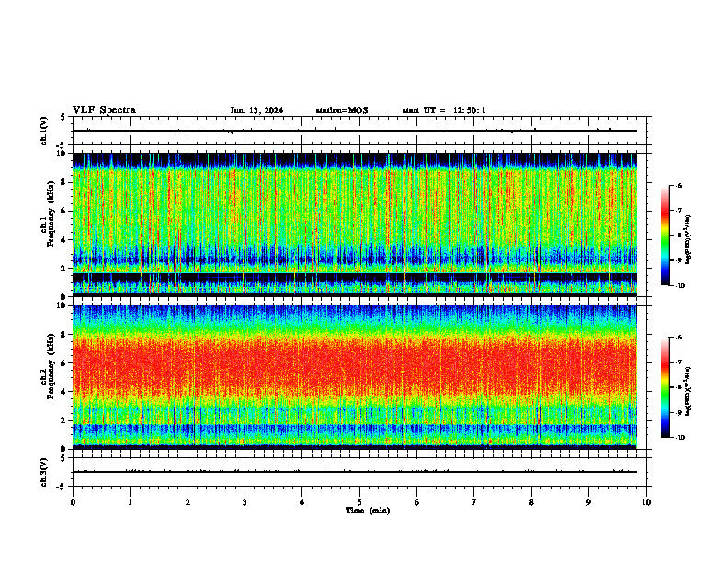Click tick label "5" on the Time axis
The width and height of the screenshot is (728, 563).
(359, 502)
